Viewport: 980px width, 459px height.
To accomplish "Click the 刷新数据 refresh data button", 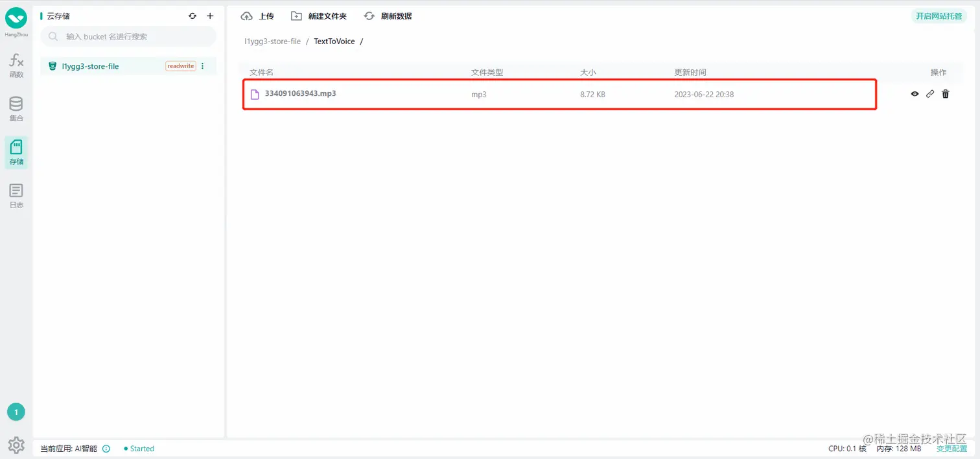I will click(388, 16).
